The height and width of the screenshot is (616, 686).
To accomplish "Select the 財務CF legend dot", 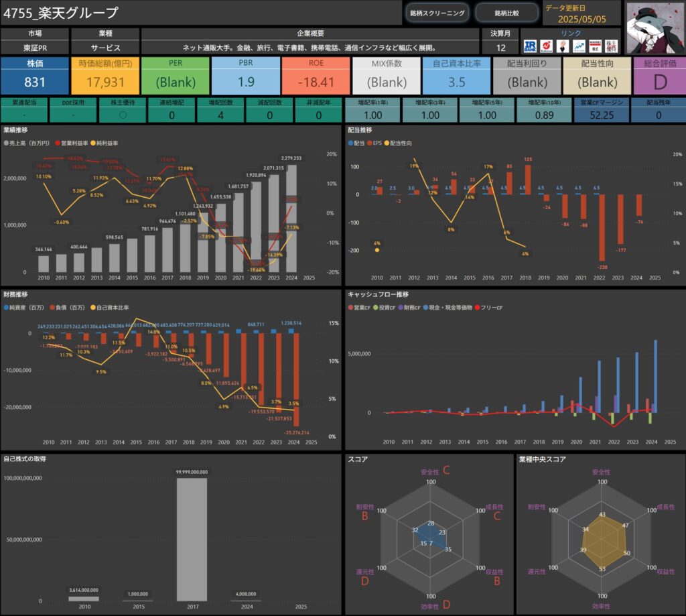I will click(401, 308).
